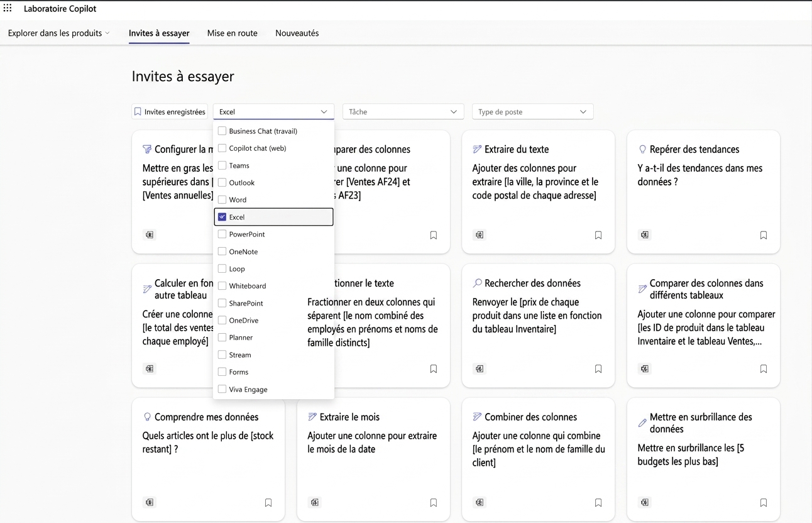This screenshot has height=523, width=812.
Task: Click the Excel icon on "Extraire du texte"
Action: pyautogui.click(x=480, y=235)
